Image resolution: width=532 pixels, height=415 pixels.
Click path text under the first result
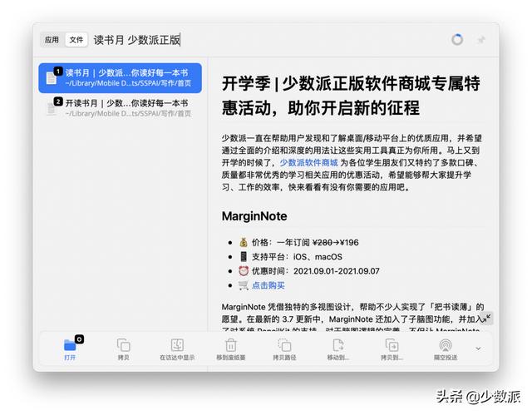[128, 83]
